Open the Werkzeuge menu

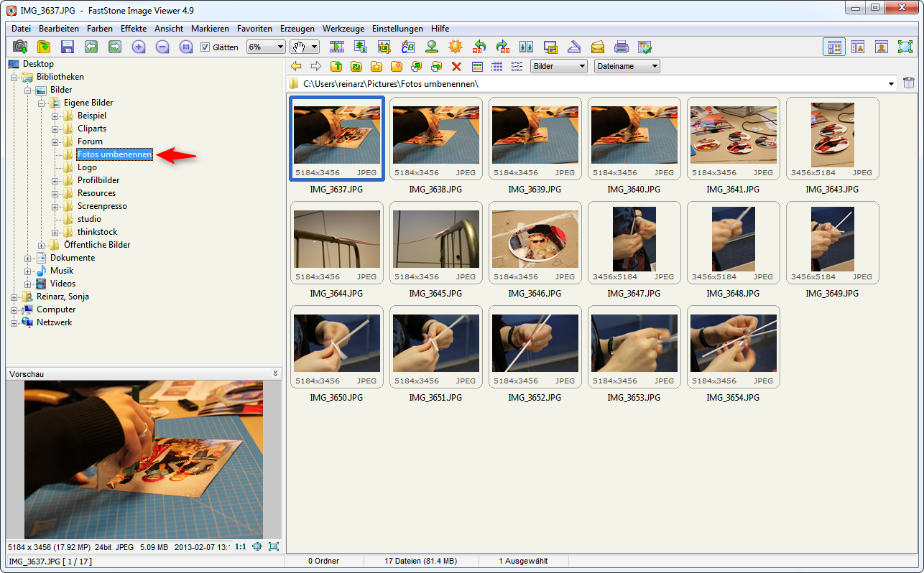[343, 29]
